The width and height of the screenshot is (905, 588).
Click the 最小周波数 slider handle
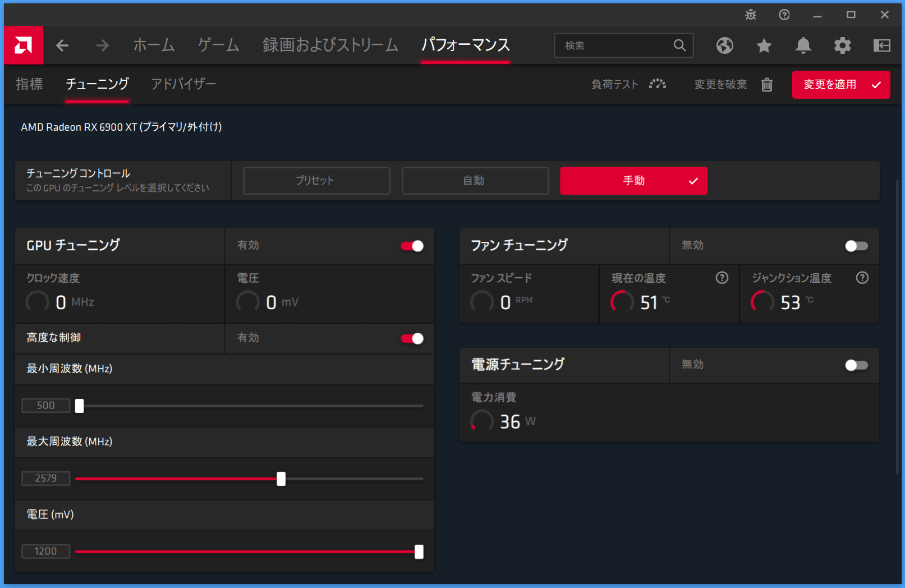[80, 406]
